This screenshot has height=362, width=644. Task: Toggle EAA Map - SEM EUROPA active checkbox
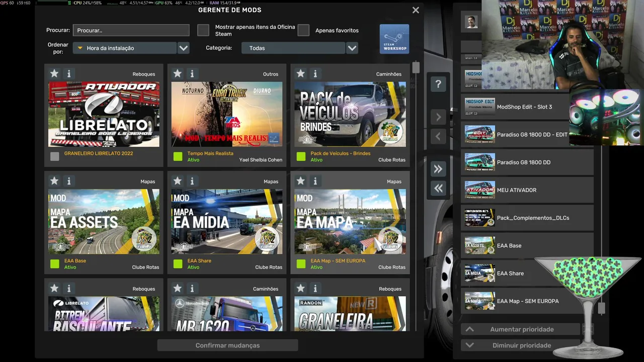tap(301, 263)
